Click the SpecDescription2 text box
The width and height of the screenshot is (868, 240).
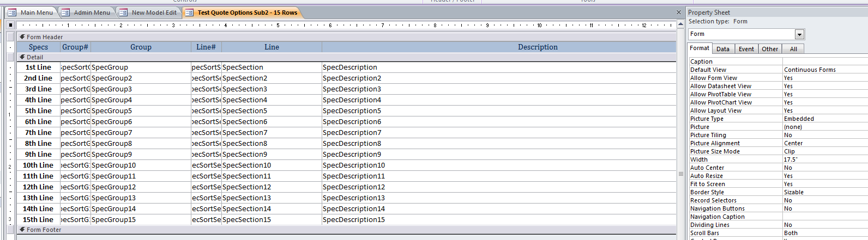pos(499,78)
